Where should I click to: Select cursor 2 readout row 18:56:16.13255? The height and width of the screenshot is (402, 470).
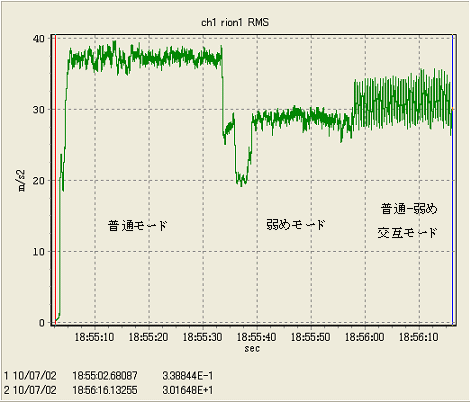coord(109,390)
